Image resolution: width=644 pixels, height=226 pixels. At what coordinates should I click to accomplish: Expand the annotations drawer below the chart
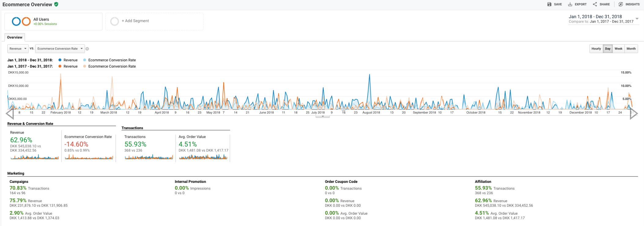click(323, 116)
